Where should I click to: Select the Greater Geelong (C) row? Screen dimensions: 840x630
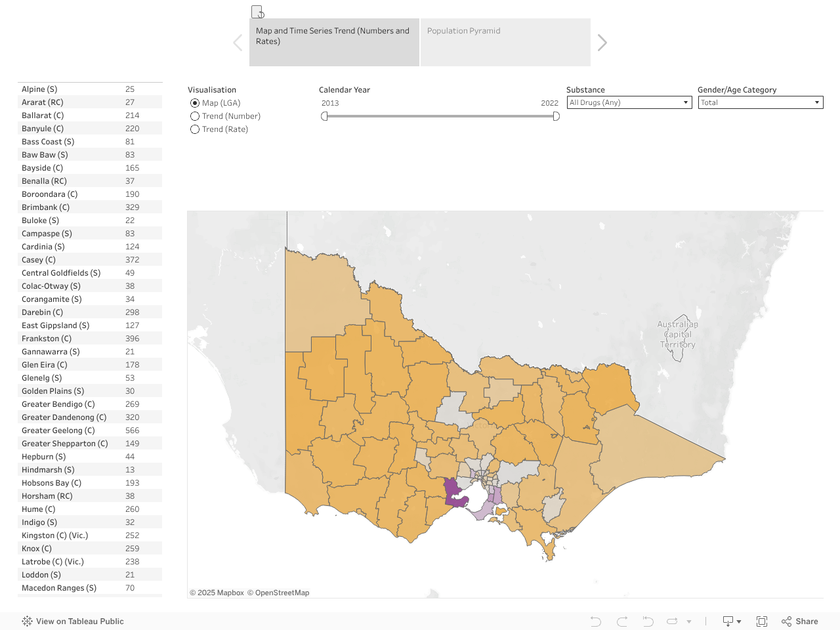click(x=58, y=430)
